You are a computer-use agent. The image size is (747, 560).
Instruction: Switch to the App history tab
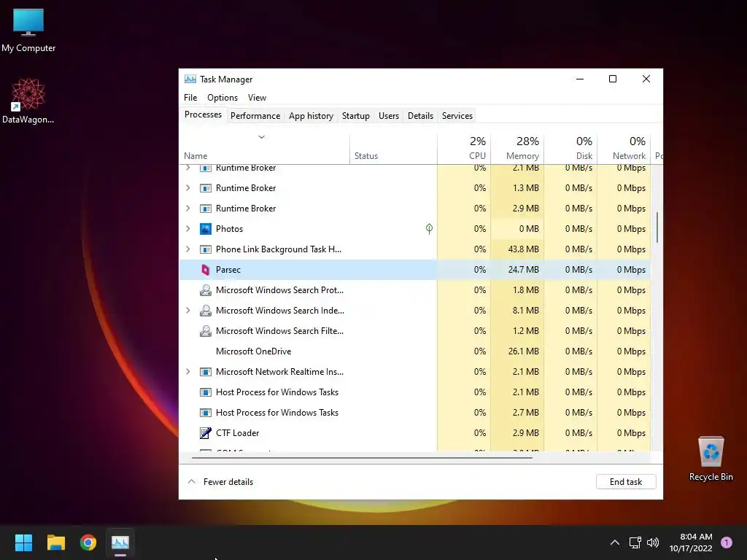[311, 116]
